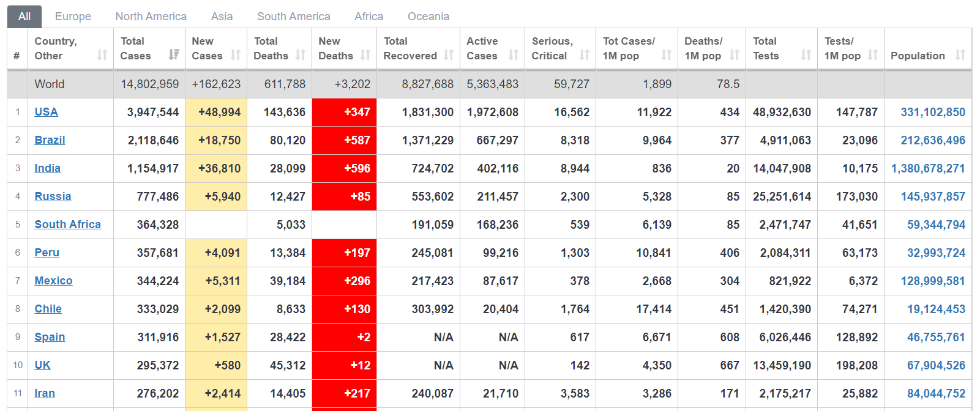Select World total cases 14,802,959
This screenshot has width=980, height=411.
click(149, 84)
